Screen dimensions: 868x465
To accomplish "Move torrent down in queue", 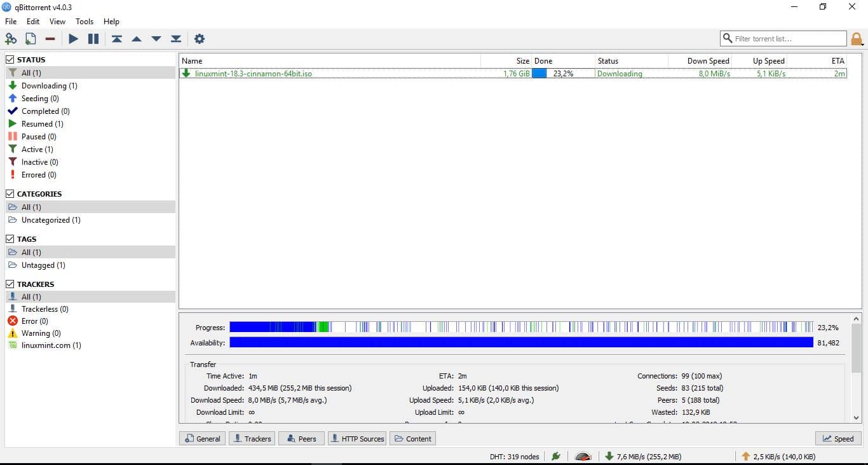I will click(156, 39).
